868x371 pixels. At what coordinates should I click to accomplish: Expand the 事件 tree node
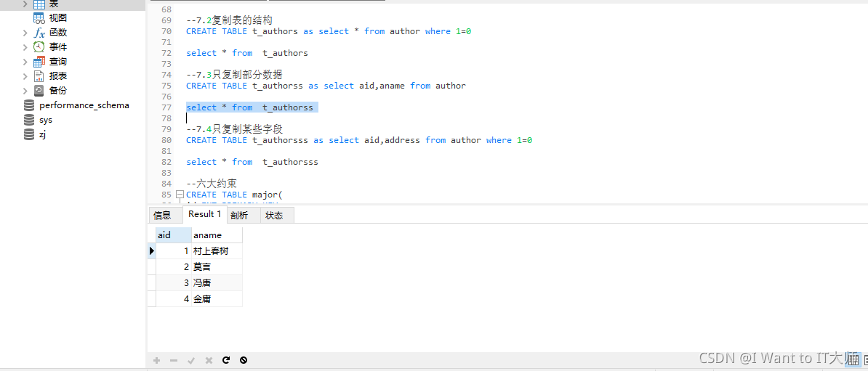click(x=25, y=47)
